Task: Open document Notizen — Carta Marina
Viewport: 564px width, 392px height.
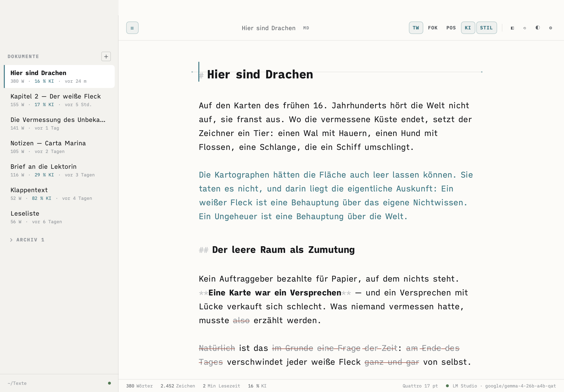Action: tap(60, 147)
